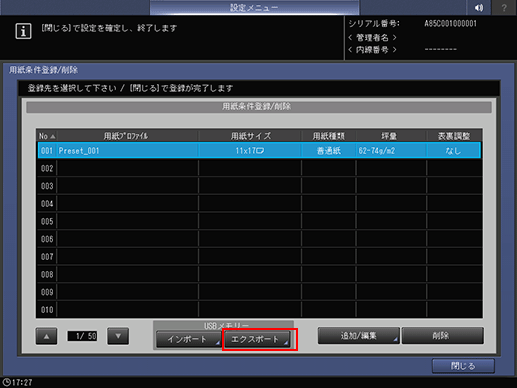517x388 pixels.
Task: Click the 内線番号 label
Action: coord(372,50)
